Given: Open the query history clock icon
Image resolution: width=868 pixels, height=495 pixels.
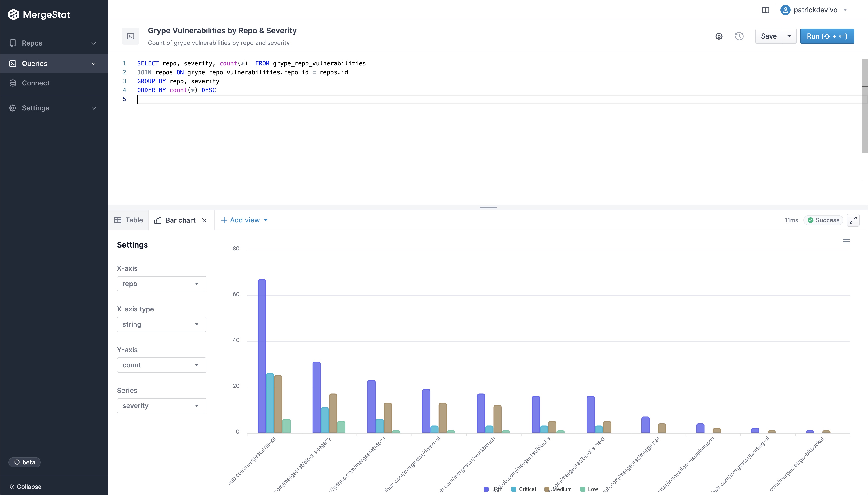Looking at the screenshot, I should [739, 36].
